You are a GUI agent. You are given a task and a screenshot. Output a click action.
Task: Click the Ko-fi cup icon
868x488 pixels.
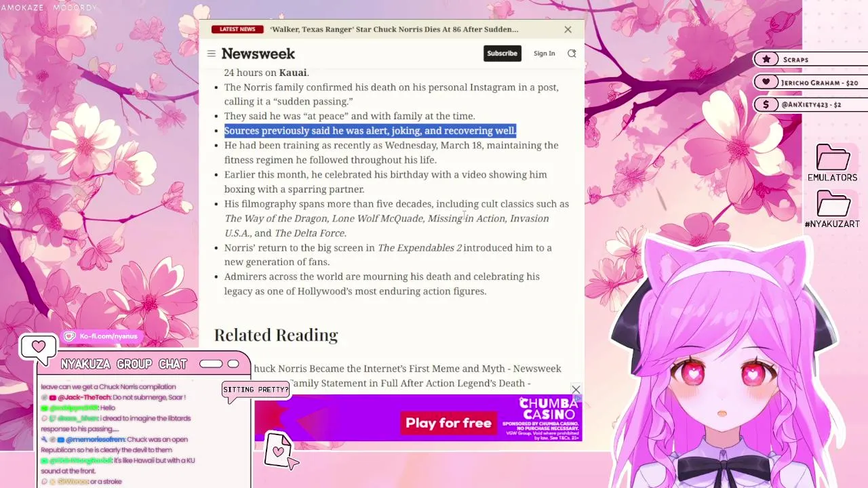[x=70, y=336]
